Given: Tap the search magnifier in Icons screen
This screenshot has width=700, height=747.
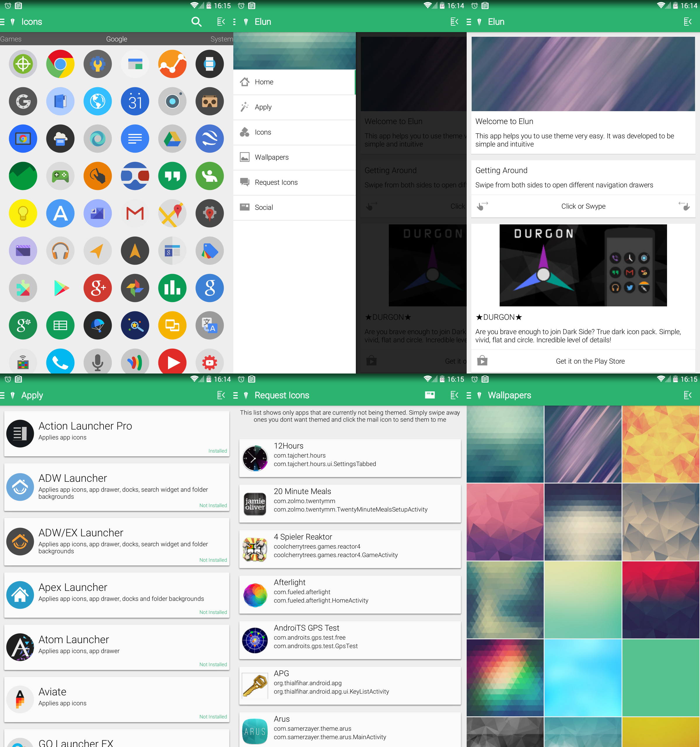Looking at the screenshot, I should [x=196, y=22].
